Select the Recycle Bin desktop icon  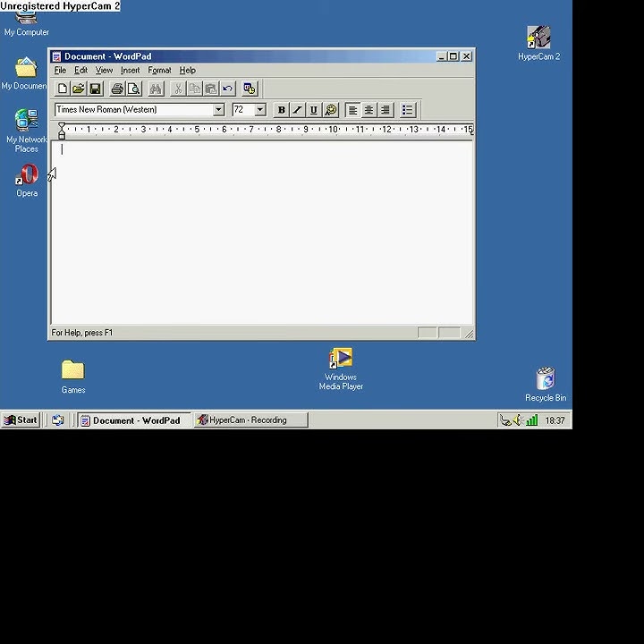pos(546,384)
